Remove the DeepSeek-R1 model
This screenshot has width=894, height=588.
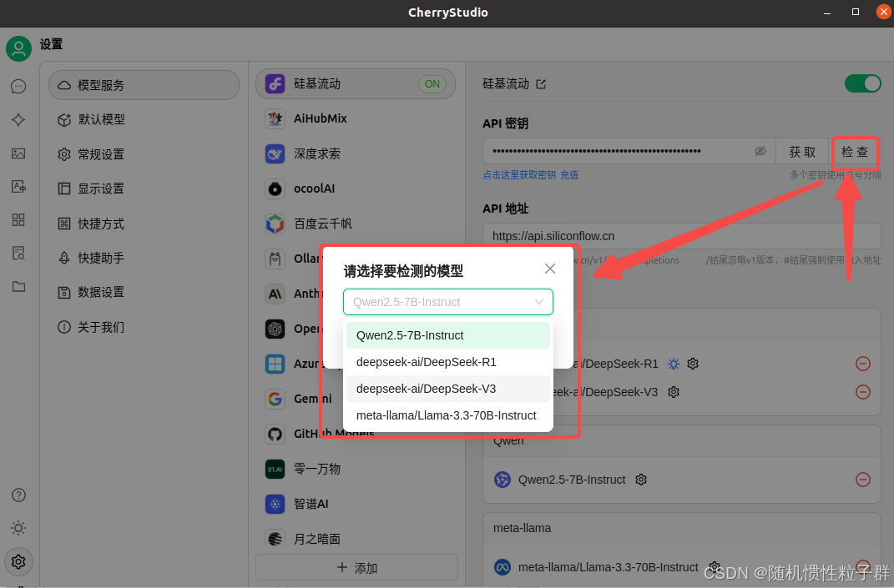(863, 364)
